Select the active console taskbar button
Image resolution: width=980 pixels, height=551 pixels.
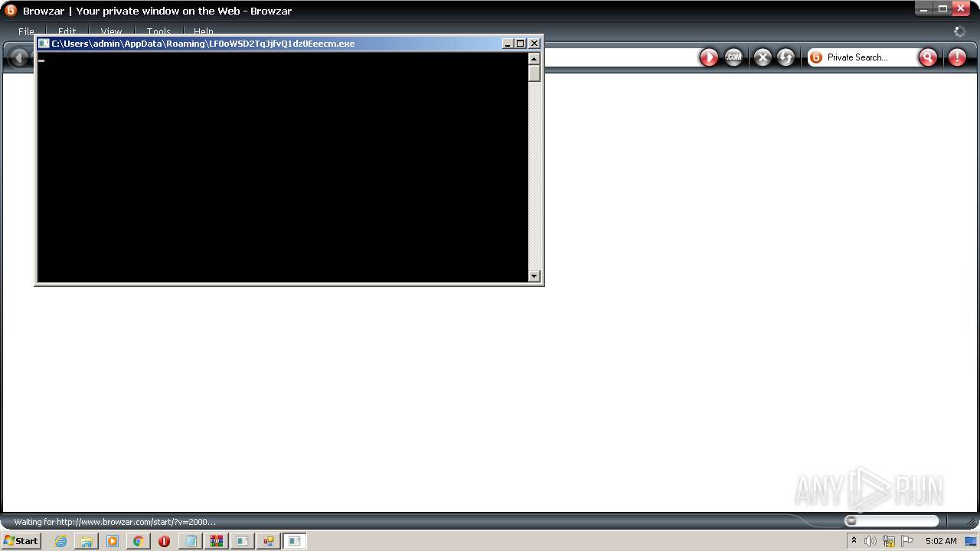[x=295, y=541]
